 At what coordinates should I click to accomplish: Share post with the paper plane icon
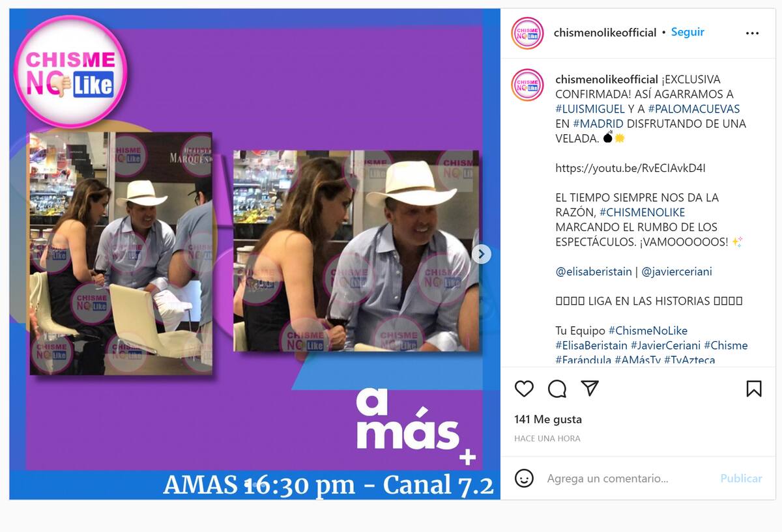pyautogui.click(x=590, y=389)
